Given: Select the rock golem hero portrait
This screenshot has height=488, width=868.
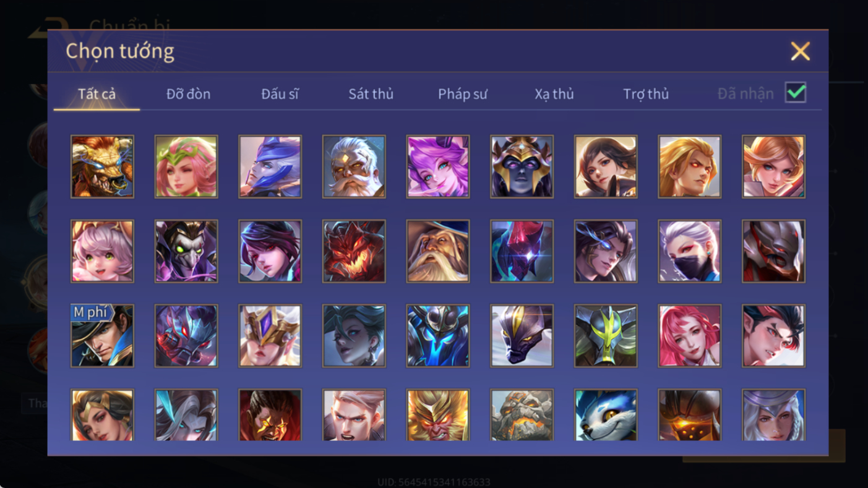Looking at the screenshot, I should (x=522, y=415).
